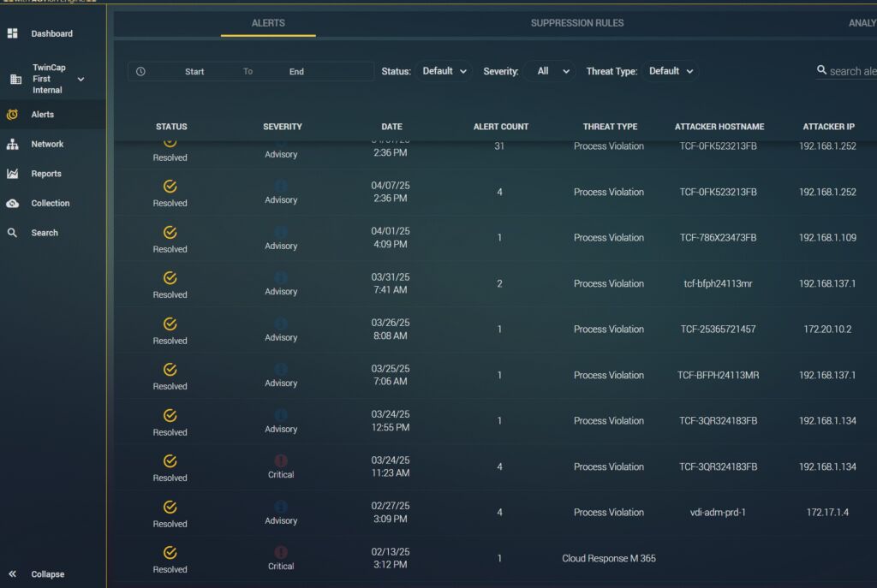Expand the TwinCap First Internal chevron
Viewport: 877px width, 588px height.
[81, 80]
